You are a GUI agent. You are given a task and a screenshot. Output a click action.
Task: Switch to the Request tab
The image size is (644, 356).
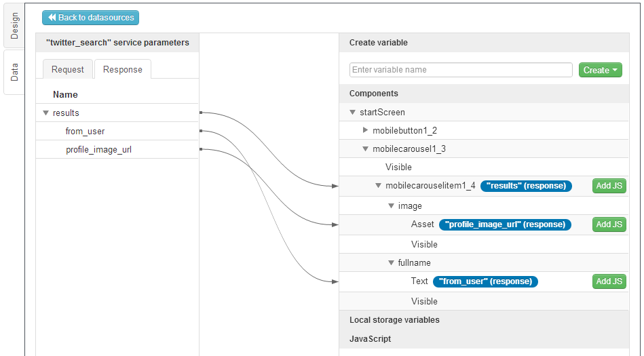click(x=68, y=69)
